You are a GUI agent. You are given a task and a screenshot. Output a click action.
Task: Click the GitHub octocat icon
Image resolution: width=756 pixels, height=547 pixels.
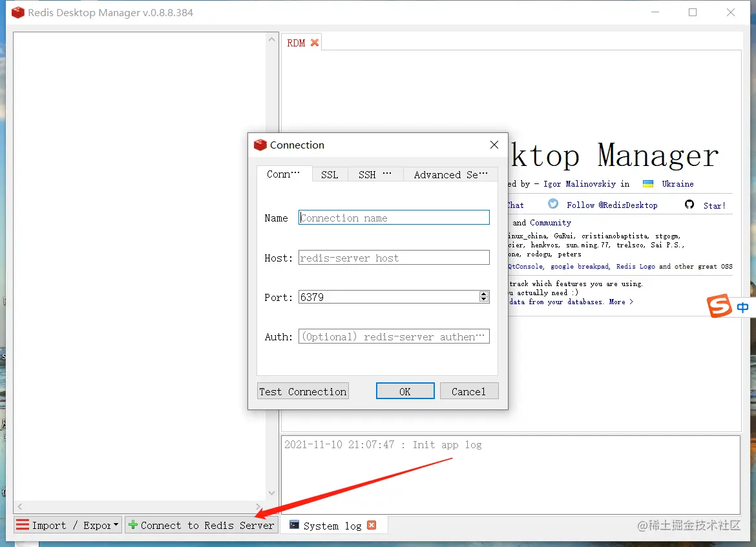[x=689, y=204]
